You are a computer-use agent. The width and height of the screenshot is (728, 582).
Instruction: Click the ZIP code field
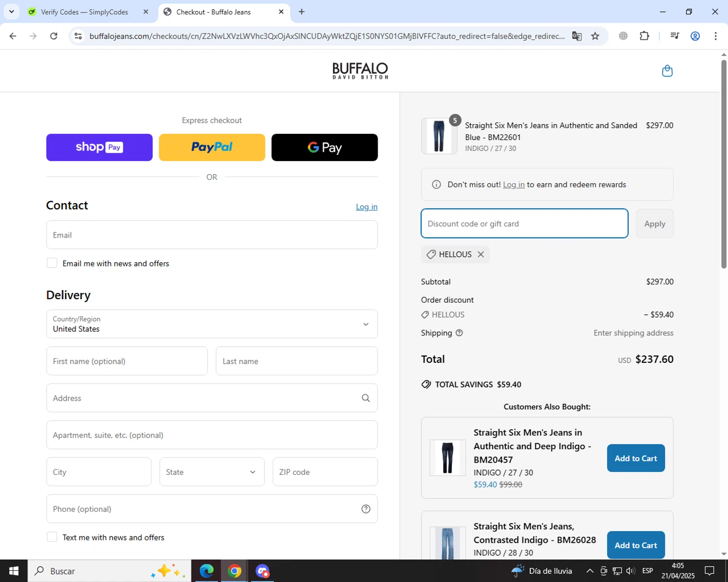(325, 472)
